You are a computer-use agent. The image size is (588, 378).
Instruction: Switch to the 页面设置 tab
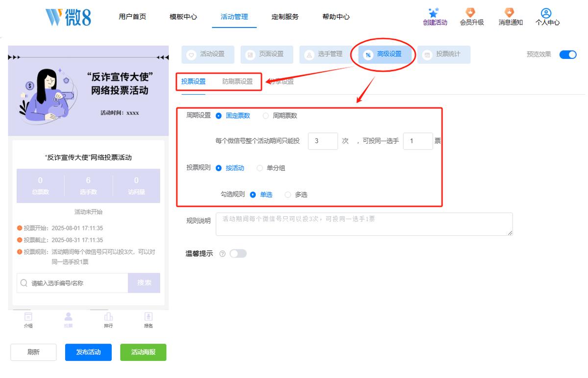267,54
